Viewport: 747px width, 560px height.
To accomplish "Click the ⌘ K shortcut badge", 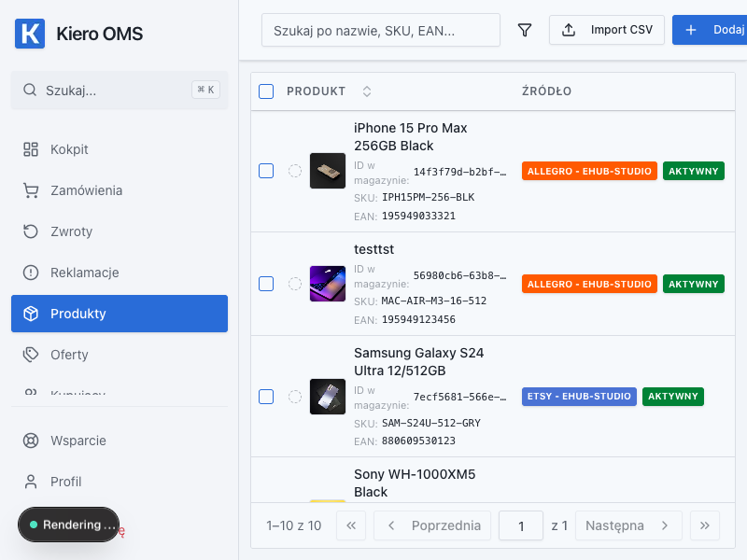I will click(x=205, y=90).
